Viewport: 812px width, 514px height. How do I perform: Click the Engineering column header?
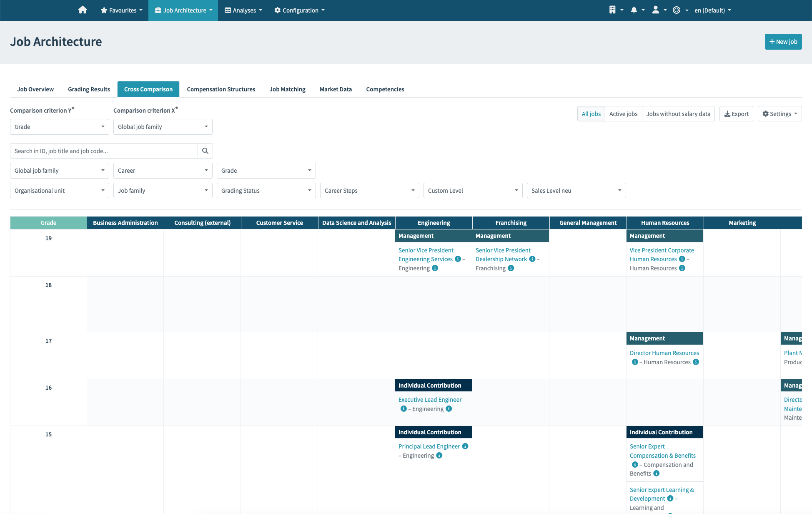click(434, 223)
